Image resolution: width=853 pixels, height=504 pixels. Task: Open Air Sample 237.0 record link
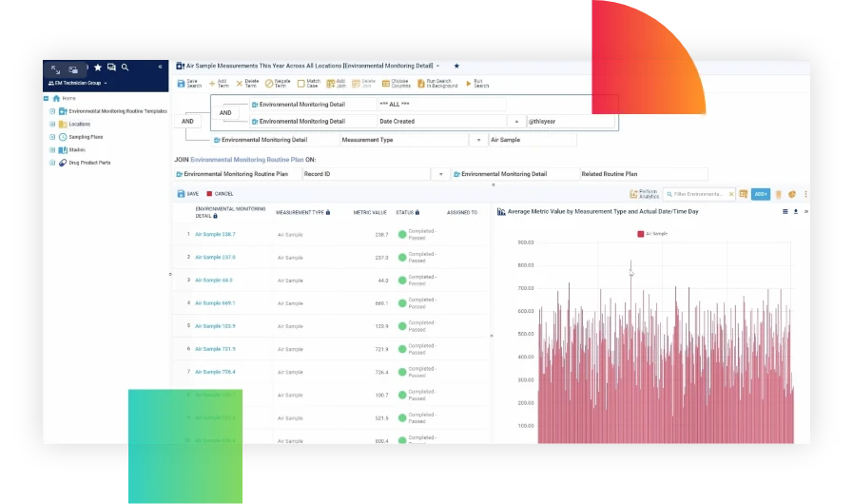(216, 258)
